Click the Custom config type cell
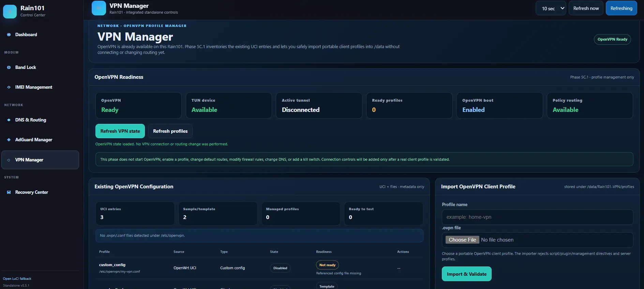The height and width of the screenshot is (289, 644). click(x=233, y=268)
